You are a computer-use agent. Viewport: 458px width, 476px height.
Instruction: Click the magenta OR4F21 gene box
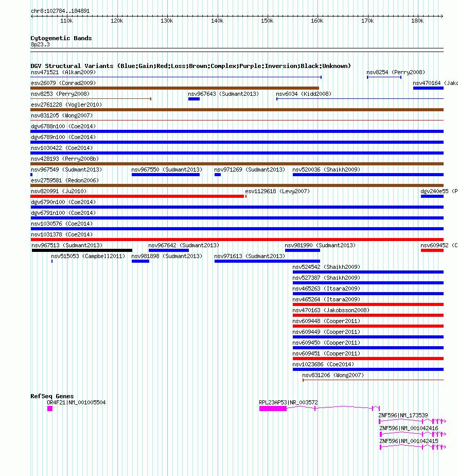[x=50, y=409]
